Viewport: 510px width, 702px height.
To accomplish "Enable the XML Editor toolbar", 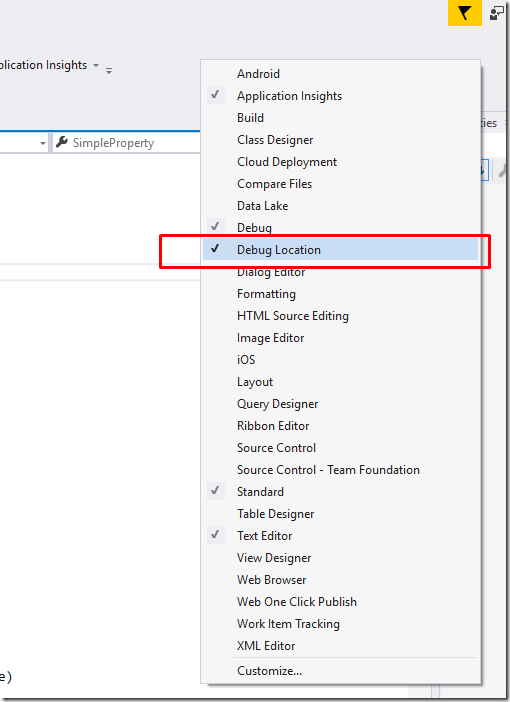I will 340,646.
